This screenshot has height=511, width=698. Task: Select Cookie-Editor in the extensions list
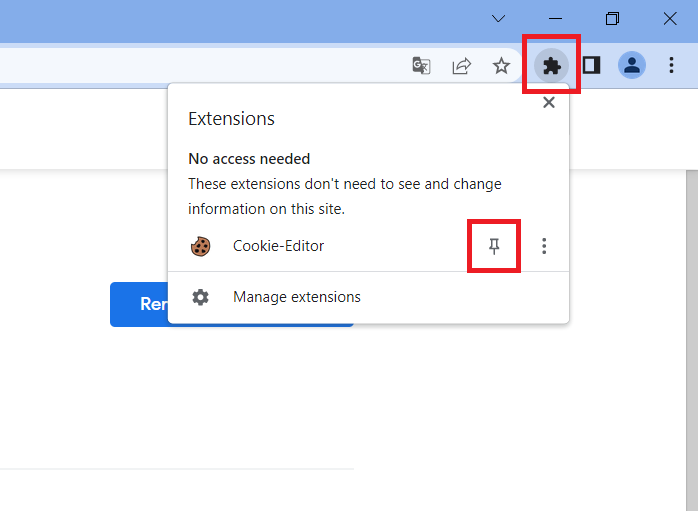(x=278, y=246)
